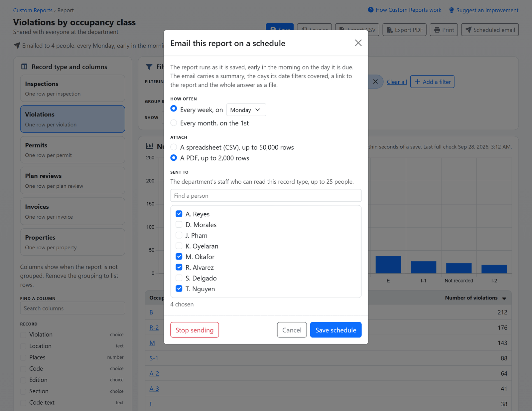The image size is (532, 411).
Task: Uncheck T. Nguyen recipient
Action: tap(179, 288)
